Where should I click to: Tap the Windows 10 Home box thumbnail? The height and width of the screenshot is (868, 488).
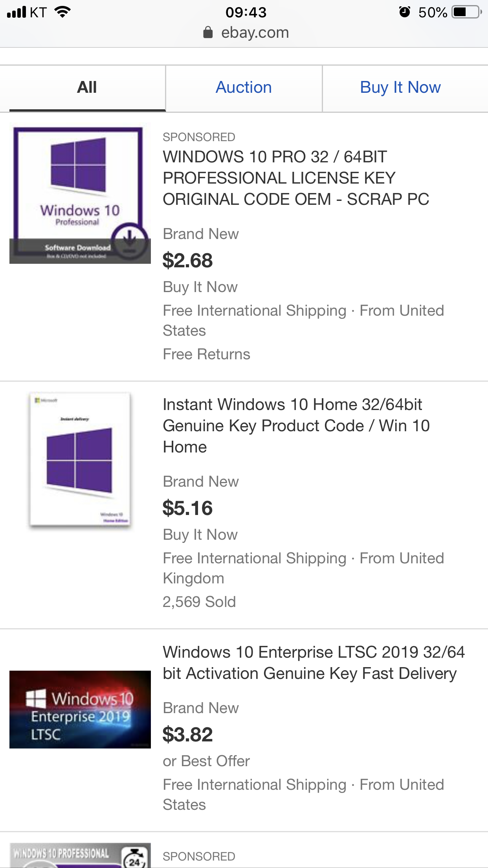[80, 459]
